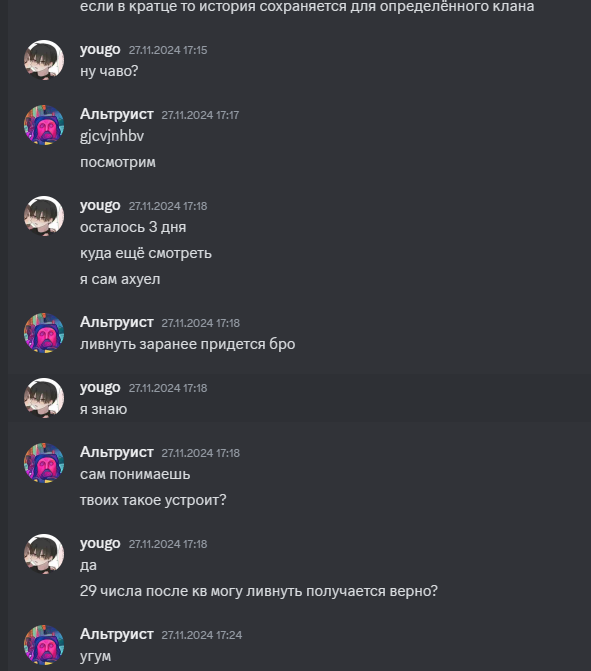Select message "твоих такое устроит?"

coord(153,500)
